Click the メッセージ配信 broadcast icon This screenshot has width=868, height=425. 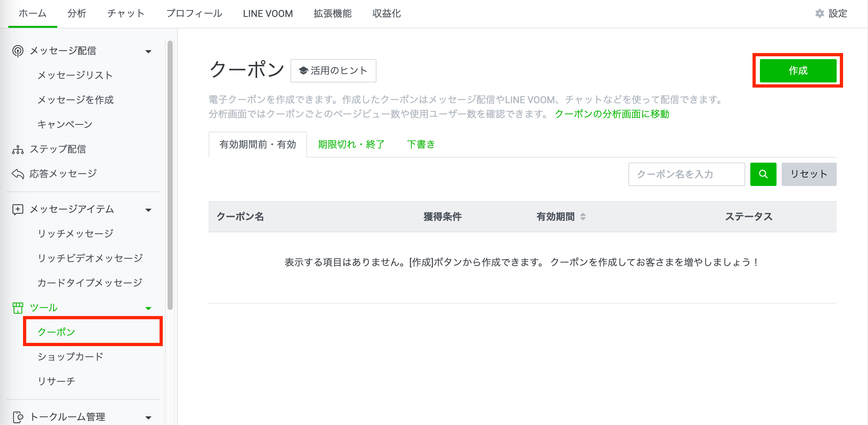click(x=18, y=51)
